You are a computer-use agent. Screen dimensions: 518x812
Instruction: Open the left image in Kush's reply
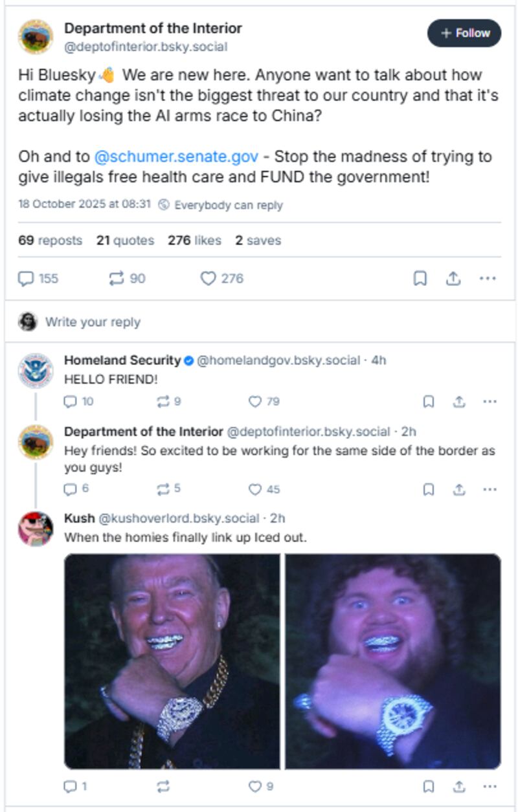pyautogui.click(x=172, y=661)
